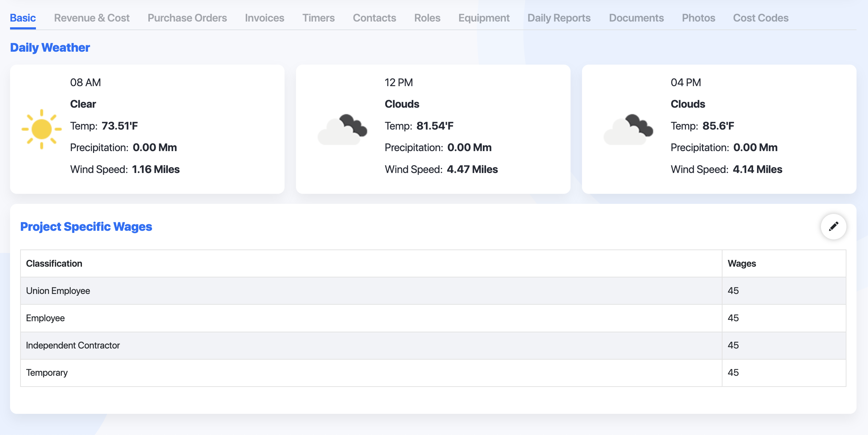The height and width of the screenshot is (435, 868).
Task: Select the Basic tab
Action: point(23,18)
